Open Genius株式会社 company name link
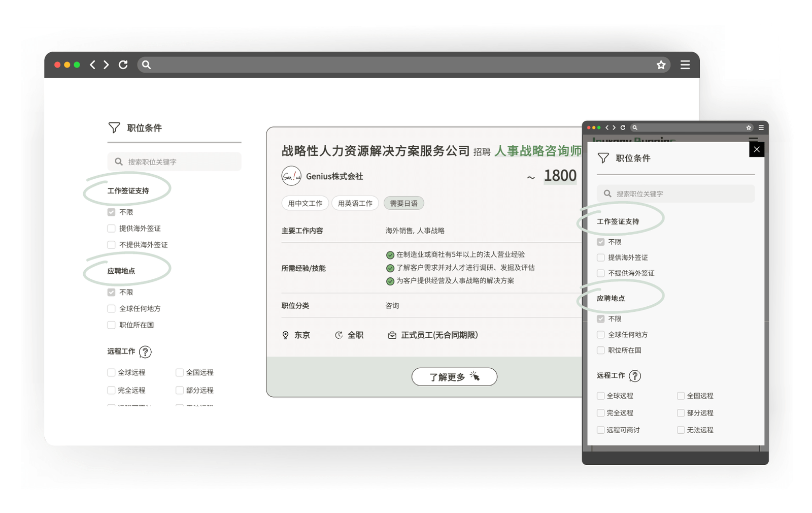 [334, 176]
